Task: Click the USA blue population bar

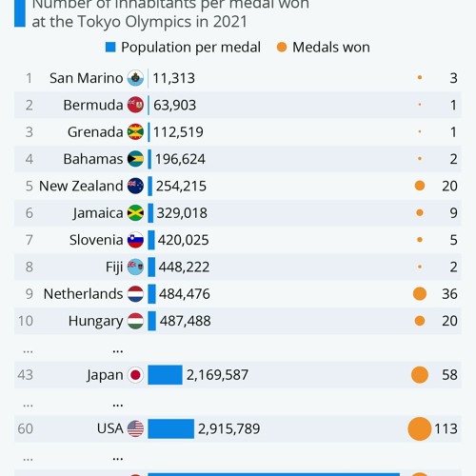Action: (171, 428)
